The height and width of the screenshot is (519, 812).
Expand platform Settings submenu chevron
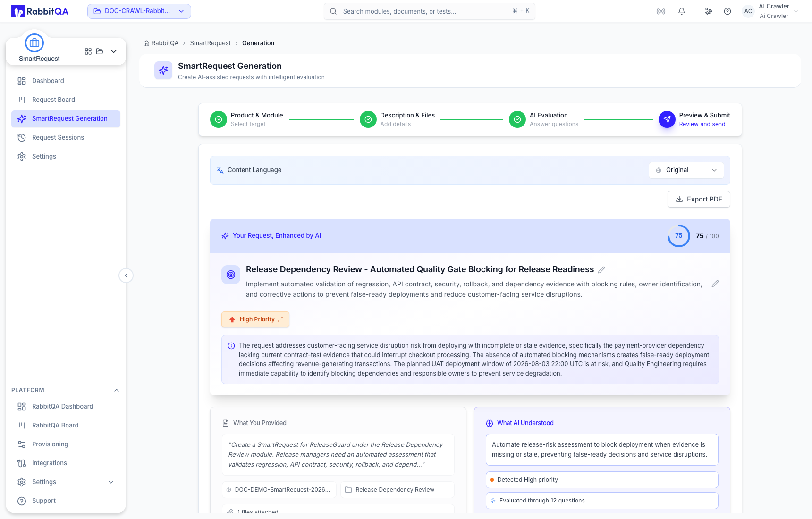[111, 482]
